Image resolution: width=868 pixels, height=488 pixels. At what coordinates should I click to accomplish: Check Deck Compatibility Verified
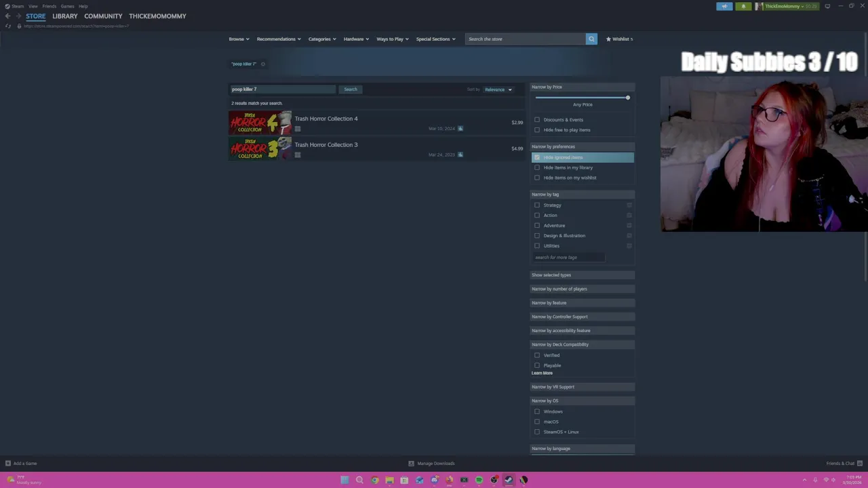tap(537, 355)
